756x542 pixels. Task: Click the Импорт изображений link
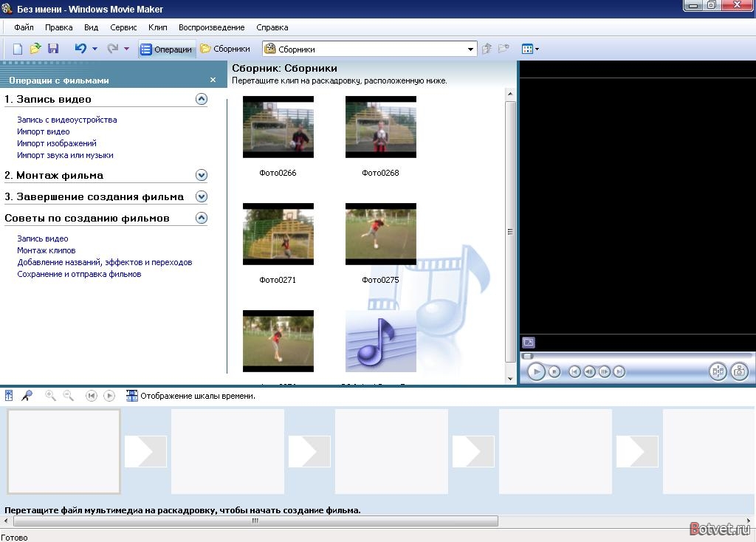57,143
